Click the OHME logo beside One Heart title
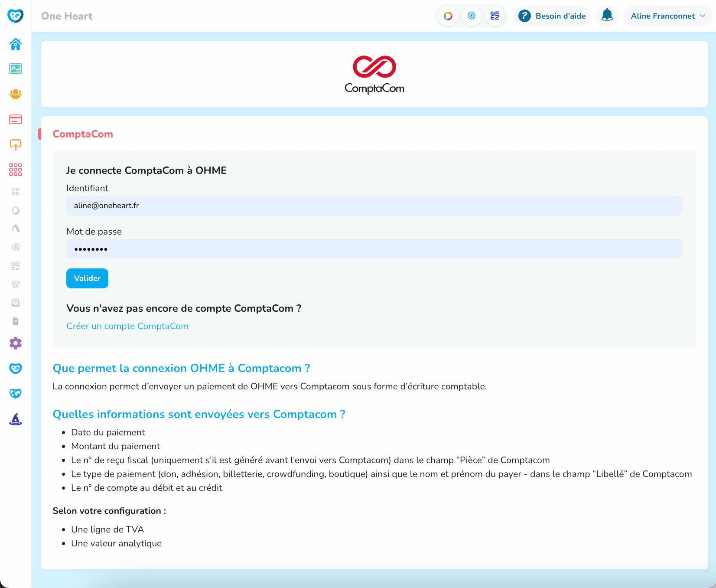This screenshot has height=588, width=716. 16,16
